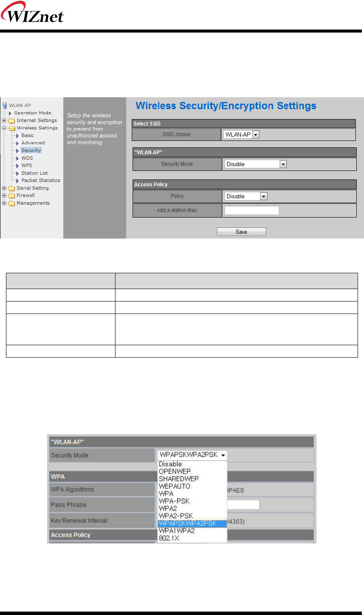Screen dimensions: 364x615
Task: Select the highlighted Security tree item
Action: [x=31, y=150]
